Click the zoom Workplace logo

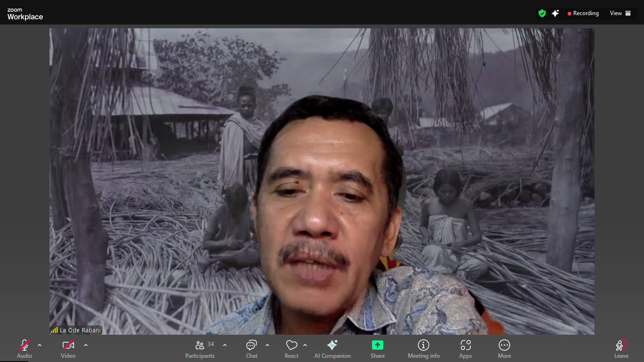tap(25, 13)
